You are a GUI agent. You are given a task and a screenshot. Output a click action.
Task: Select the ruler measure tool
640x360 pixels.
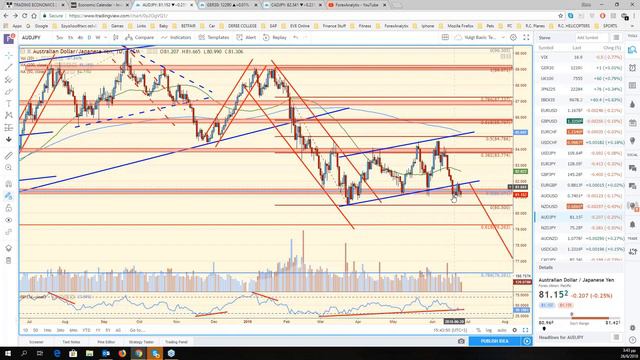(9, 156)
